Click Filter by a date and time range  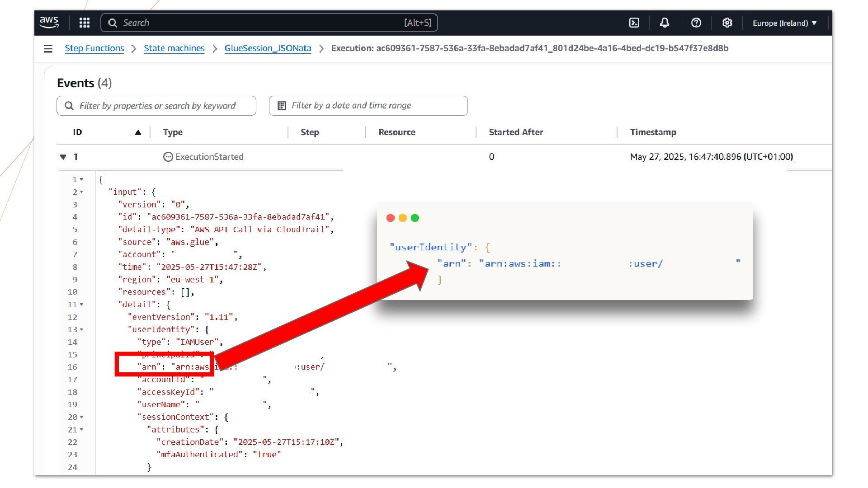click(368, 106)
